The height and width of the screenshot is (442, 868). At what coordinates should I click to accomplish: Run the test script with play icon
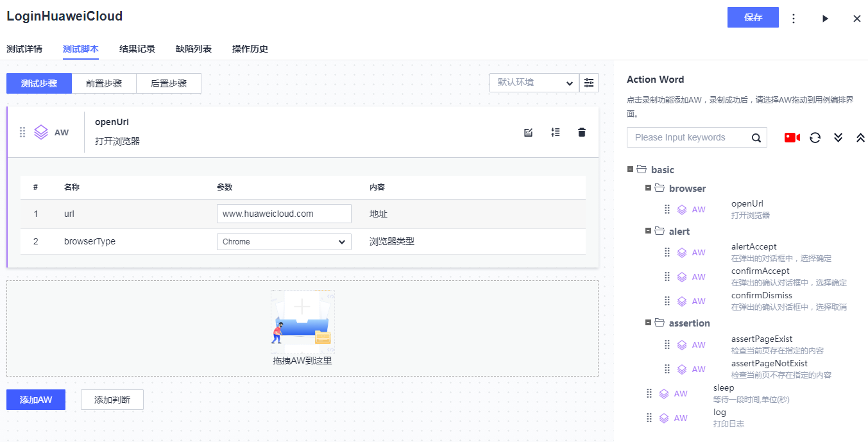825,19
